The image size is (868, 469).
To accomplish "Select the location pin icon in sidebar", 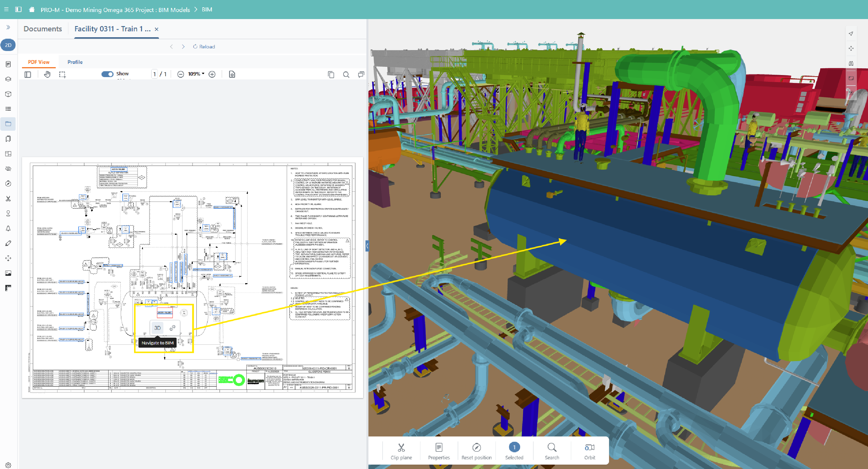I will point(8,213).
